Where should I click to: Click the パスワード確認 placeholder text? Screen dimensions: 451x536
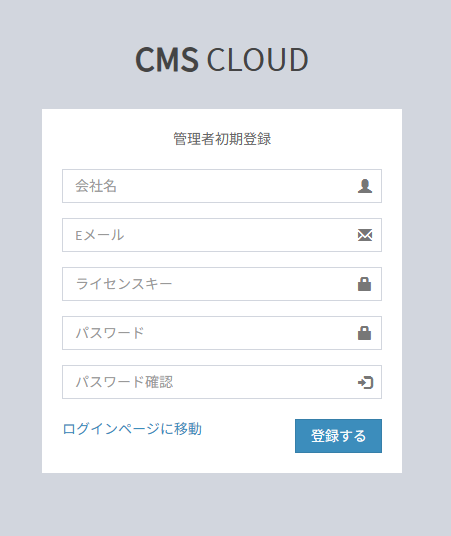124,382
